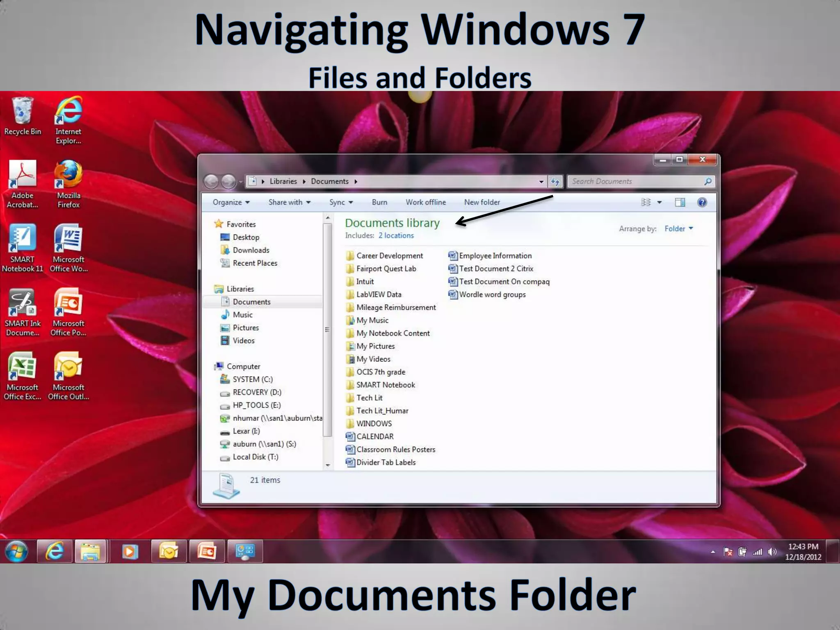
Task: Click the volume speaker tray icon
Action: coord(772,552)
